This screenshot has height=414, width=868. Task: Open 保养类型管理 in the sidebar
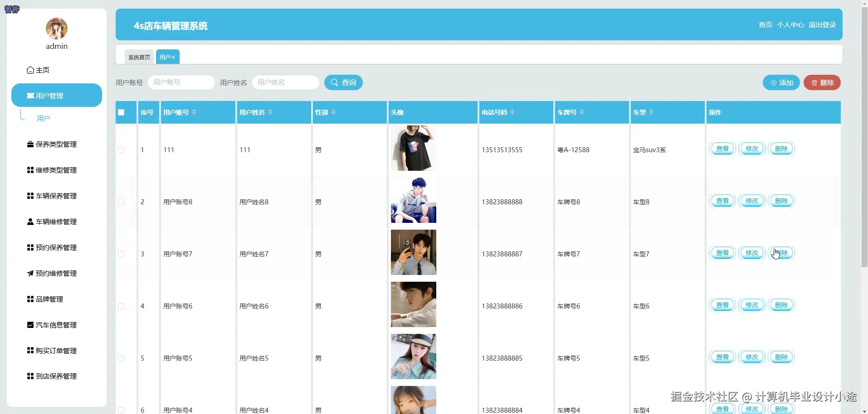52,144
